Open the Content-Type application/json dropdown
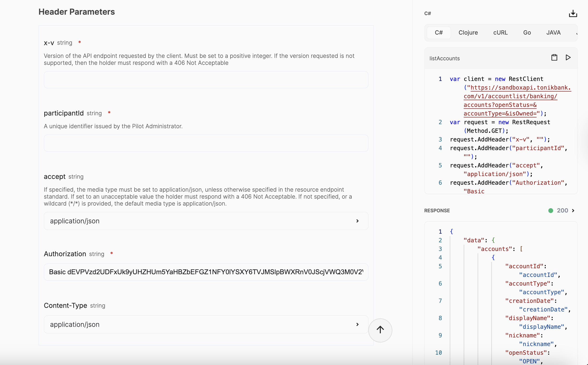Viewport: 588px width, 365px height. click(x=206, y=324)
